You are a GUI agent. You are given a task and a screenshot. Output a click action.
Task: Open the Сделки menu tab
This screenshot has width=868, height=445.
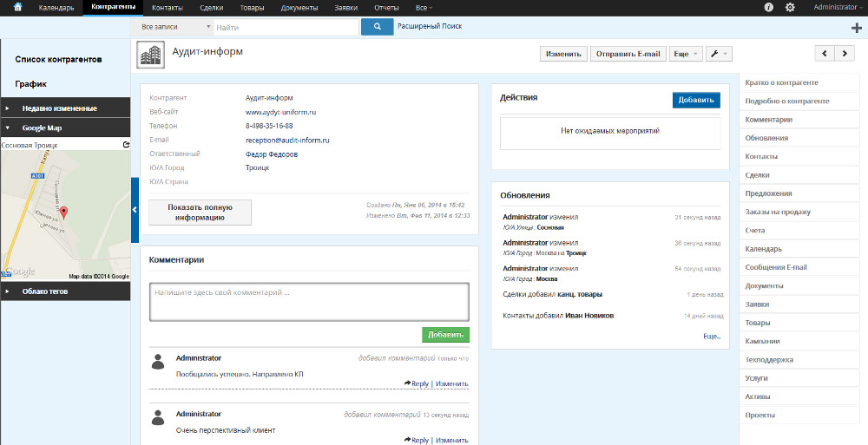212,8
